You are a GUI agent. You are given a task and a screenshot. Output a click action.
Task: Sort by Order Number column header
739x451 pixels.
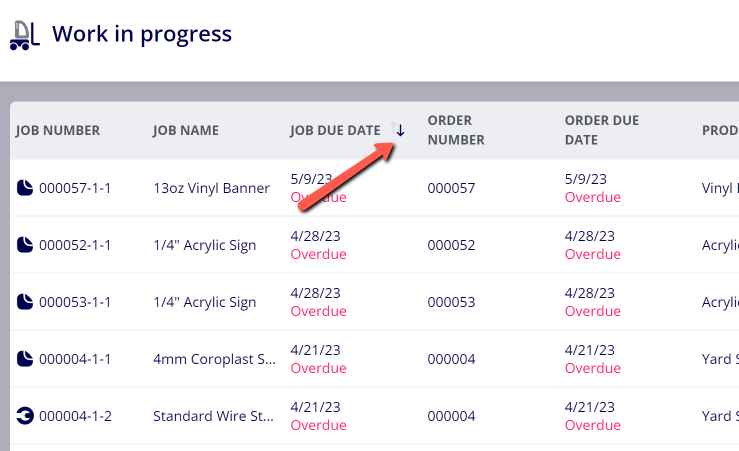pyautogui.click(x=456, y=130)
